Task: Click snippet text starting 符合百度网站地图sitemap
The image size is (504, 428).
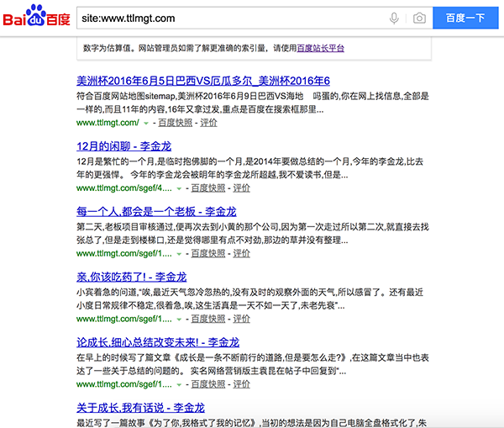Action: [x=253, y=103]
